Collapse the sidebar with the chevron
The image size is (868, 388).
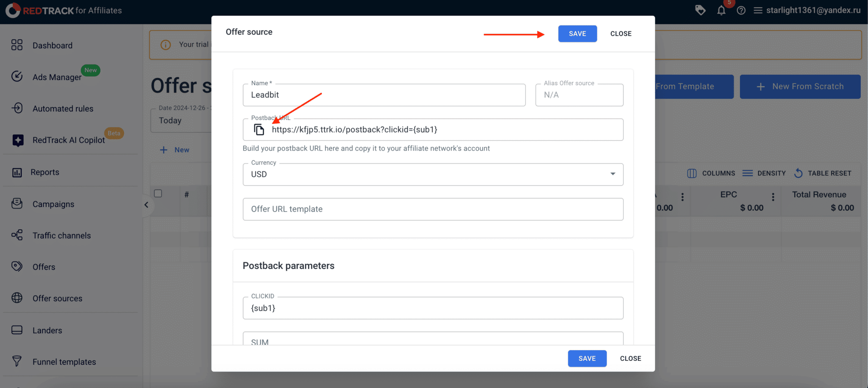[146, 204]
